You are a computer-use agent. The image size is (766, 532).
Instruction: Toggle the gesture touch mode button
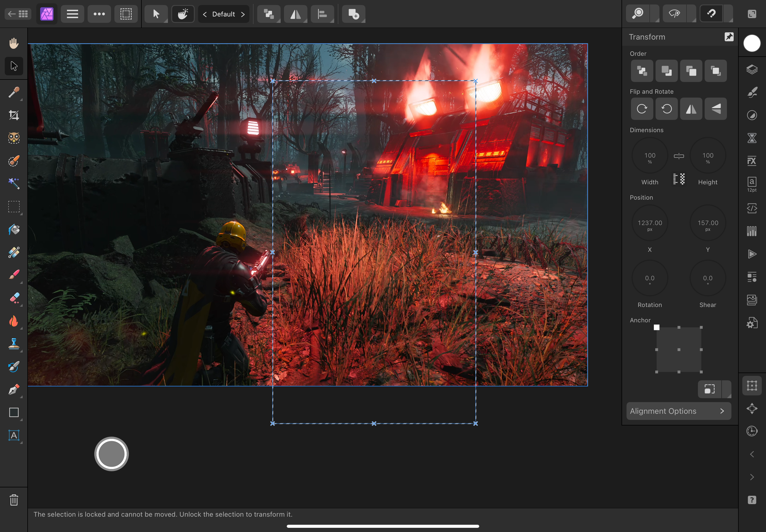(183, 14)
